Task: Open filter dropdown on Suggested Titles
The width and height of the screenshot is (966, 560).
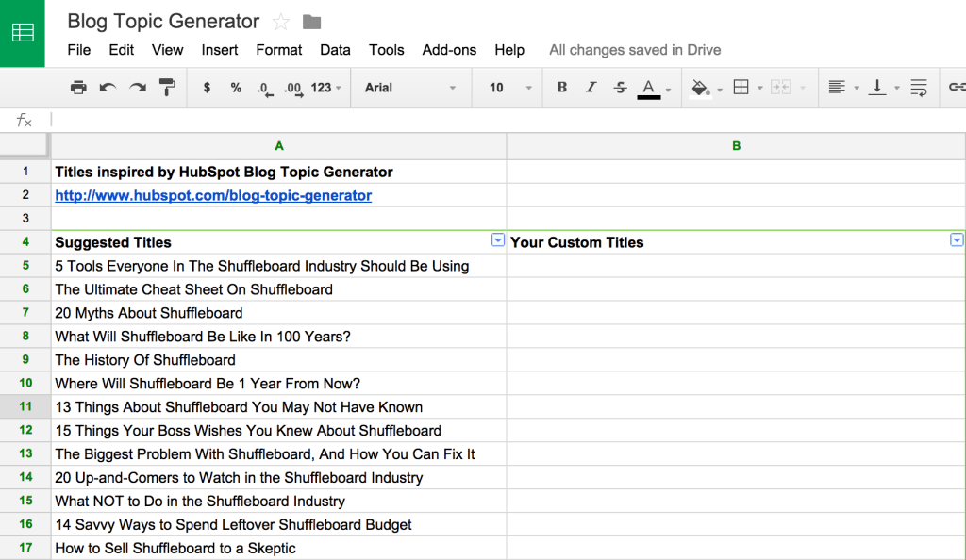Action: click(x=498, y=240)
